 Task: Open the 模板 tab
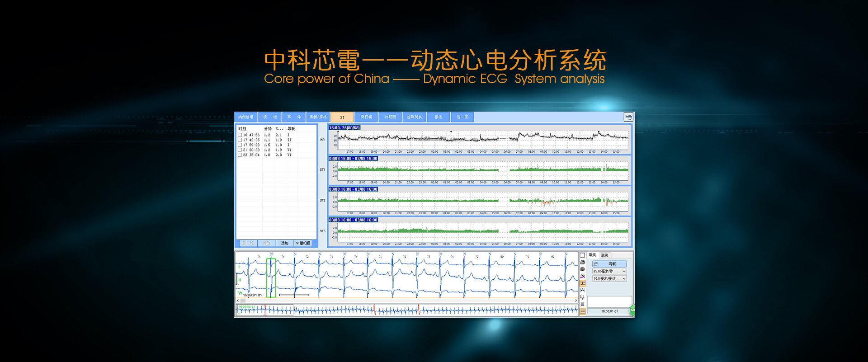click(x=270, y=117)
